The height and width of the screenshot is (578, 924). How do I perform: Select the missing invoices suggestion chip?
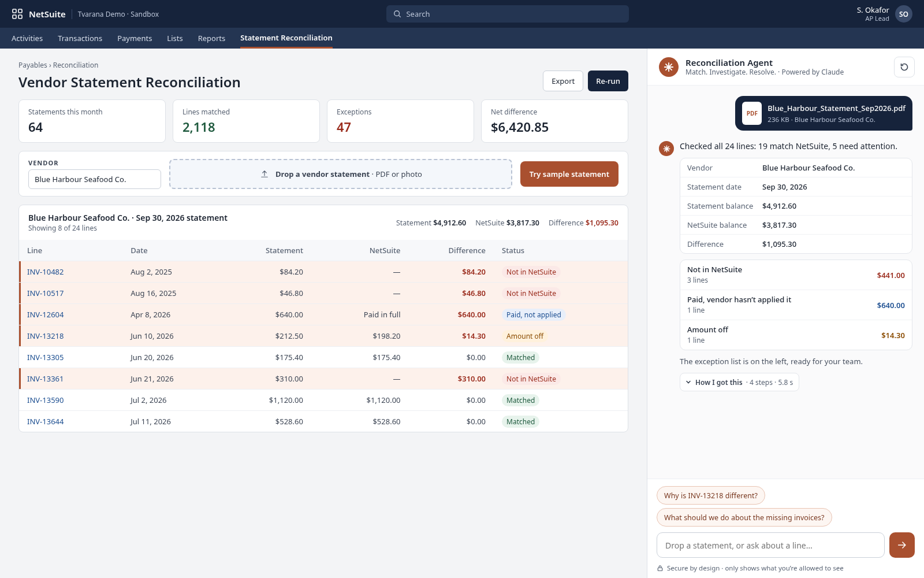click(744, 517)
